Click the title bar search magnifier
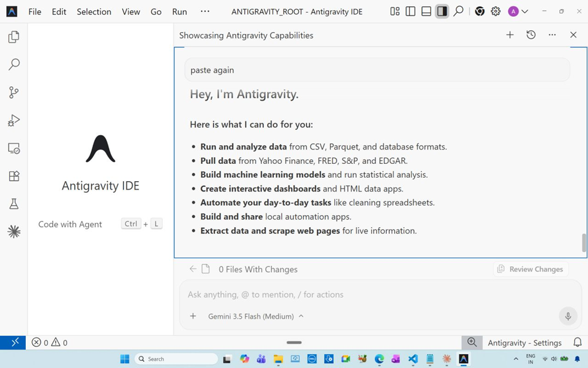The width and height of the screenshot is (588, 368). pyautogui.click(x=458, y=11)
